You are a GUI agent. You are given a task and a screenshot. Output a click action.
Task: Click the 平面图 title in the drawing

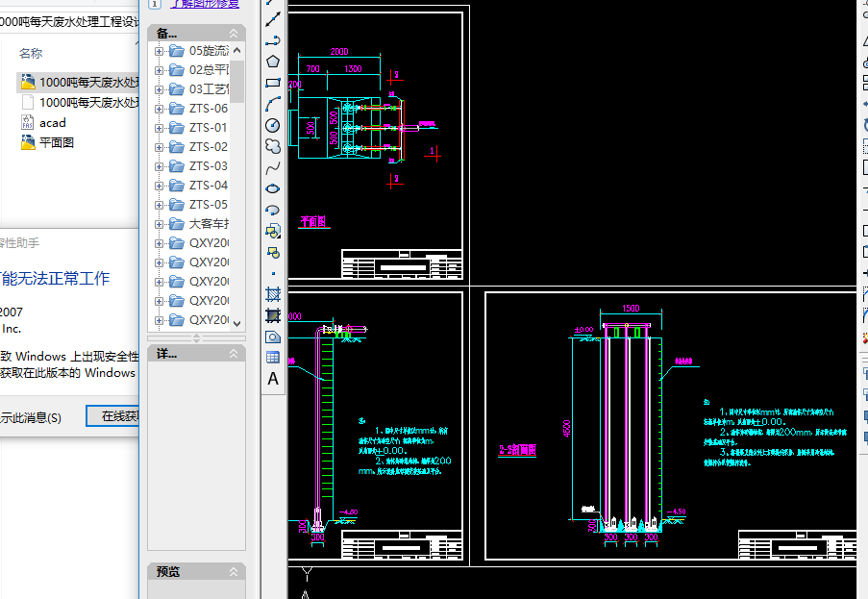(x=313, y=221)
